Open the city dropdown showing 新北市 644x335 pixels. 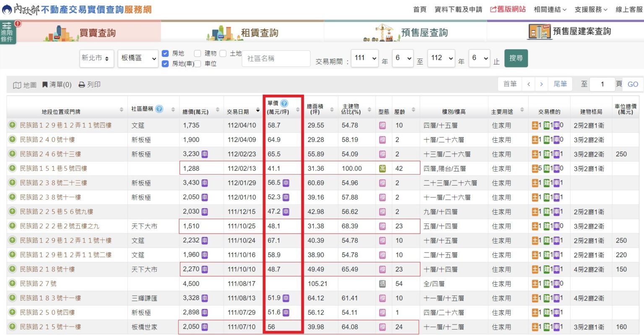(97, 58)
